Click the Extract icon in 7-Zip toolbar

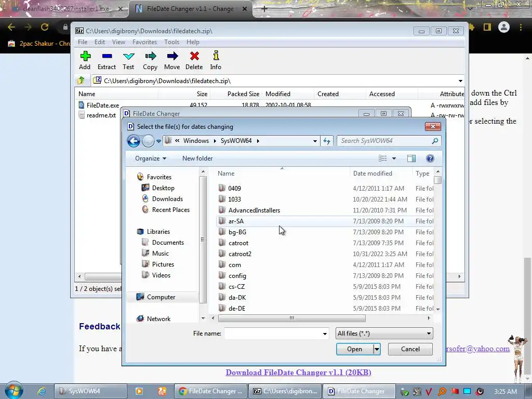(x=107, y=56)
